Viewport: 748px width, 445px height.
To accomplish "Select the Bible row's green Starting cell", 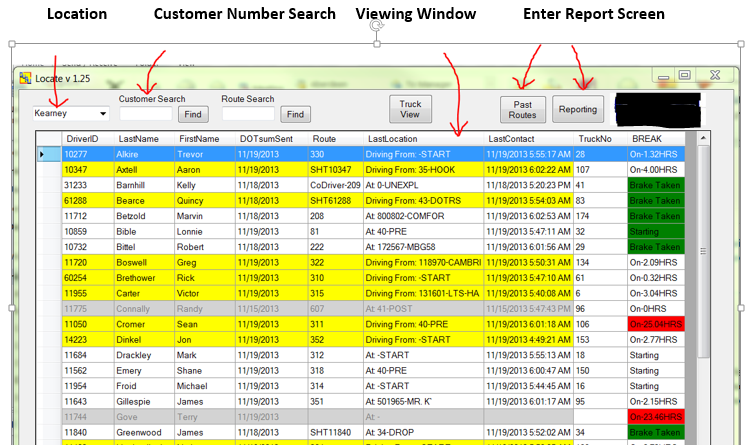I will pos(656,232).
